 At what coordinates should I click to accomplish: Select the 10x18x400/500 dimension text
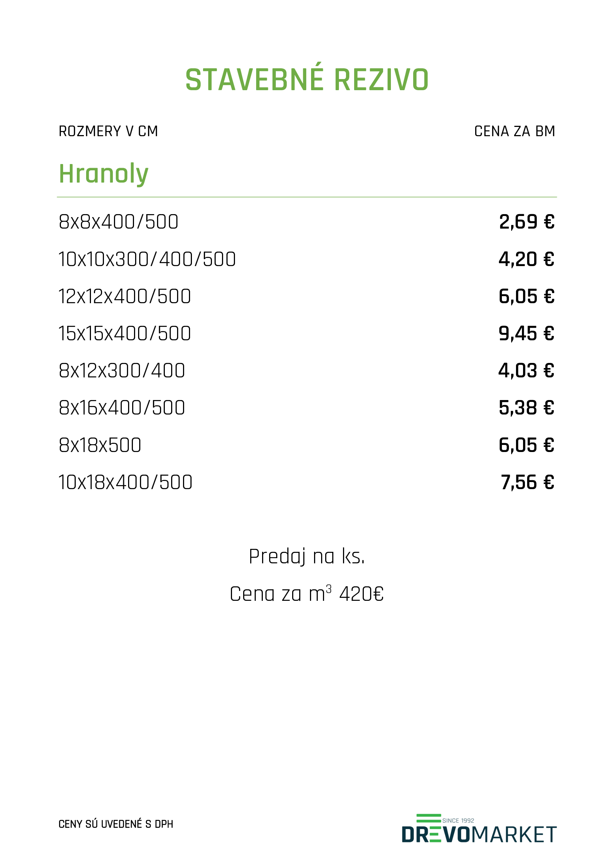pos(125,482)
